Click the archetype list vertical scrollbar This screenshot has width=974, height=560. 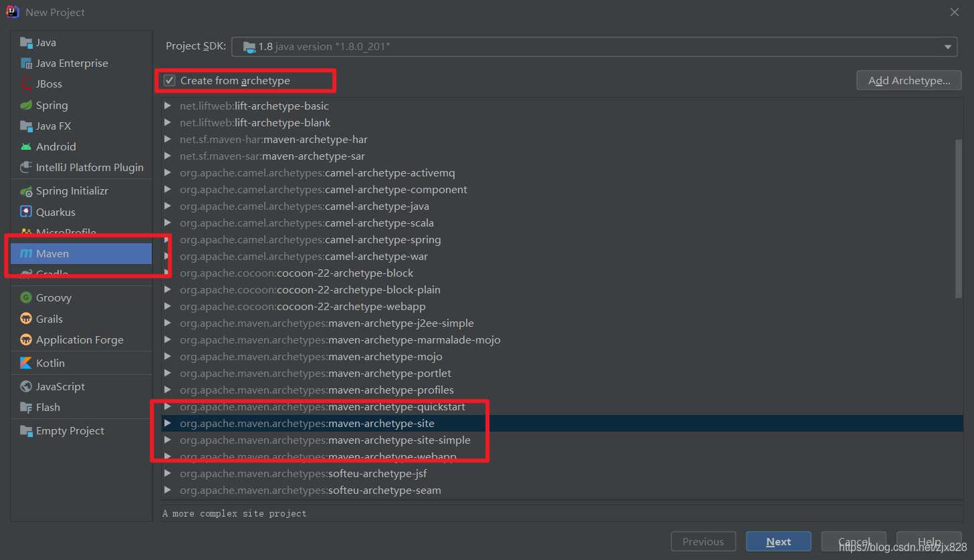pos(959,219)
